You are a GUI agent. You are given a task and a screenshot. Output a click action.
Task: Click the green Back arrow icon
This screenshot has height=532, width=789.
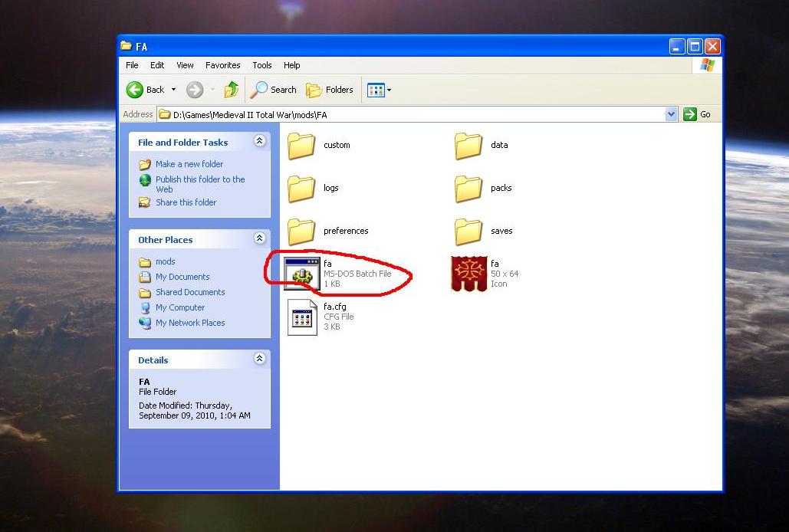click(135, 90)
